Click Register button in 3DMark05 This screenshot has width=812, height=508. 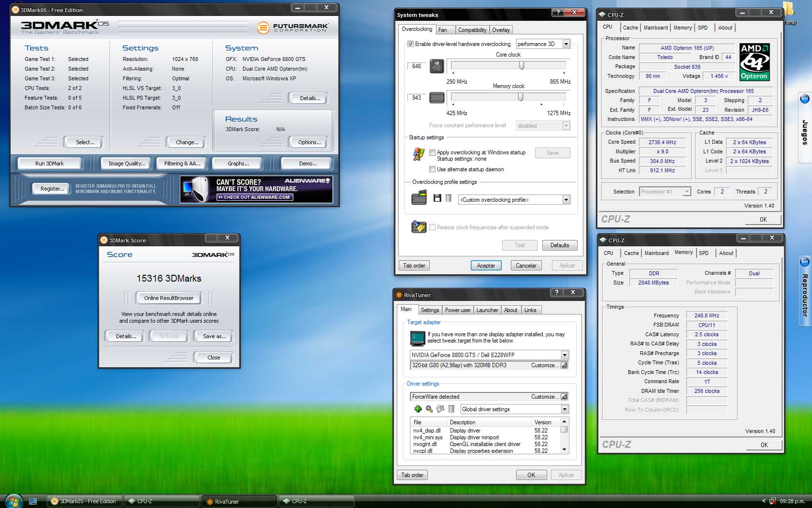[x=52, y=189]
